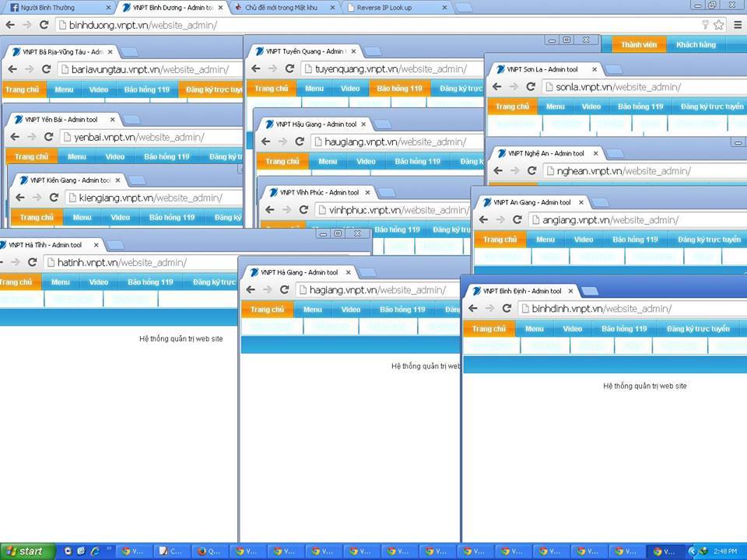Reload the Vĩnh Phúc admin window

(304, 209)
